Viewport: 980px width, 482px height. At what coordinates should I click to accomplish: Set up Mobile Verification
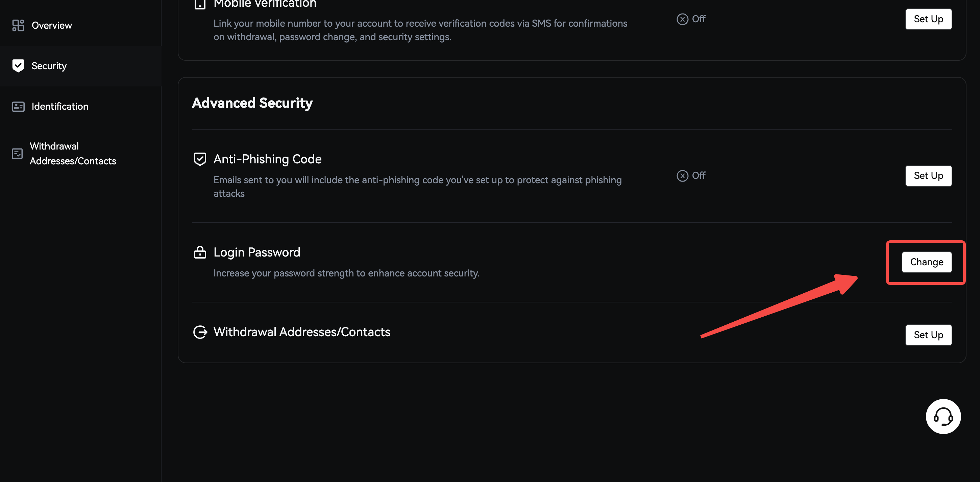[x=928, y=19]
